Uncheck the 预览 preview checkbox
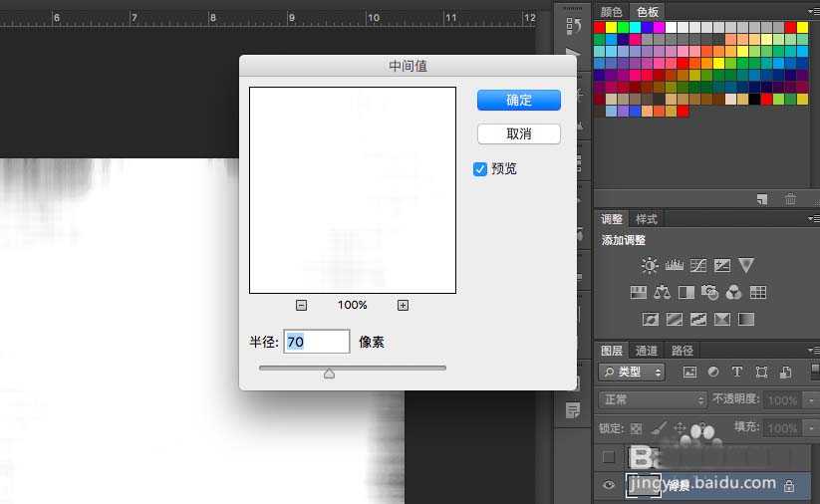820x504 pixels. point(480,169)
